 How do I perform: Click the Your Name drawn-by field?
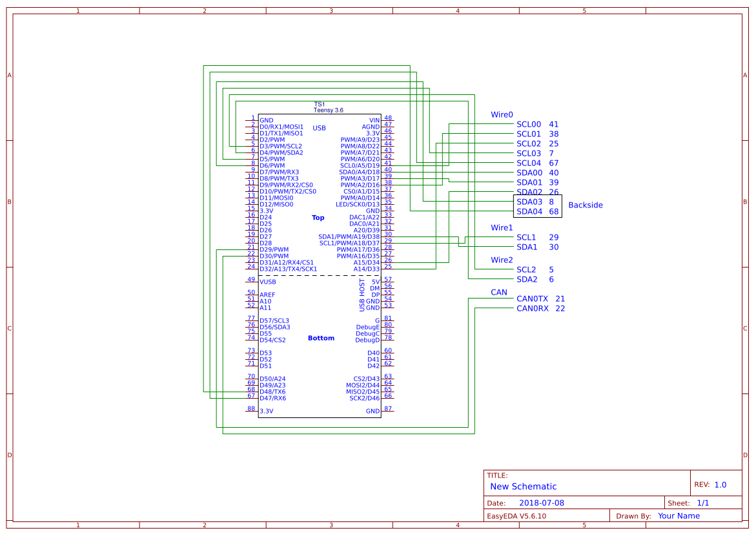(679, 516)
